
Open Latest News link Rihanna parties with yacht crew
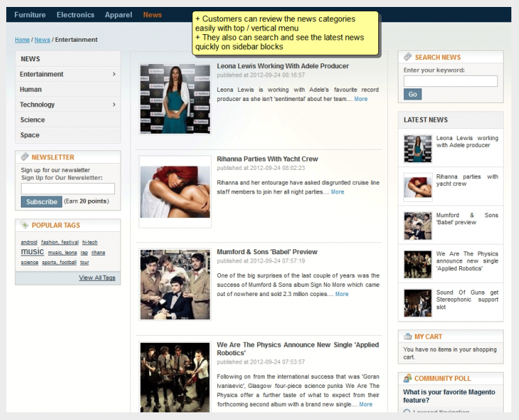467,180
